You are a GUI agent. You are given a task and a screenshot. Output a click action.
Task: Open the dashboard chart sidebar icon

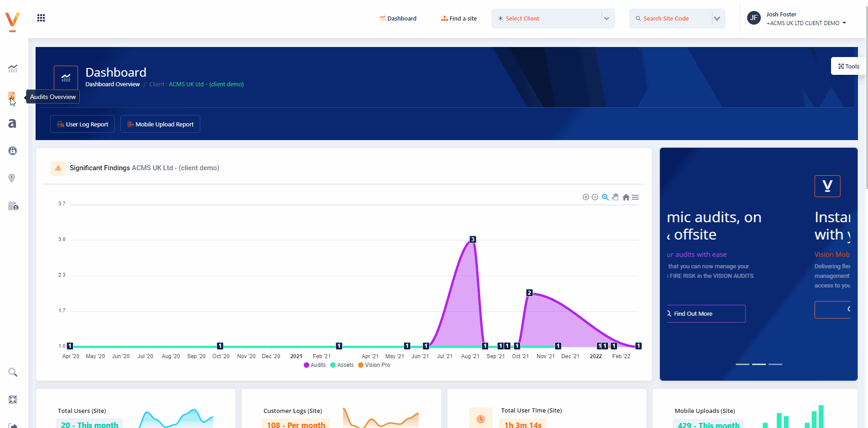[13, 68]
